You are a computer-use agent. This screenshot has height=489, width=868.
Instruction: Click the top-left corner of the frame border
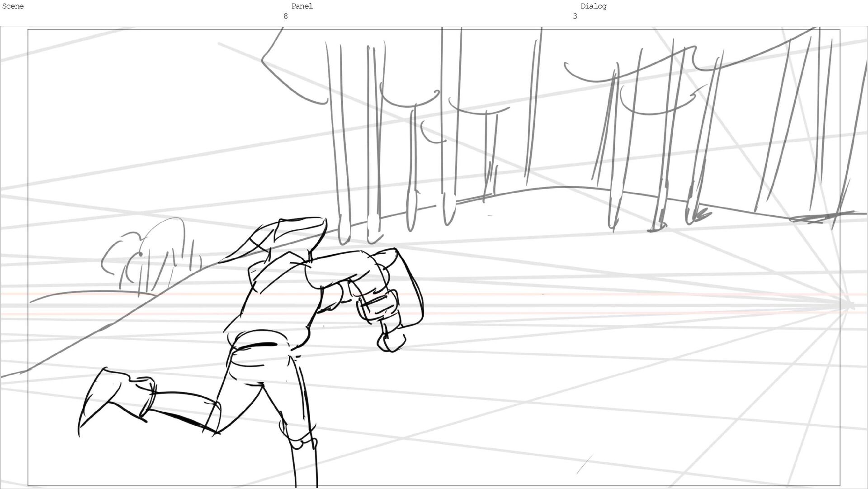click(28, 30)
